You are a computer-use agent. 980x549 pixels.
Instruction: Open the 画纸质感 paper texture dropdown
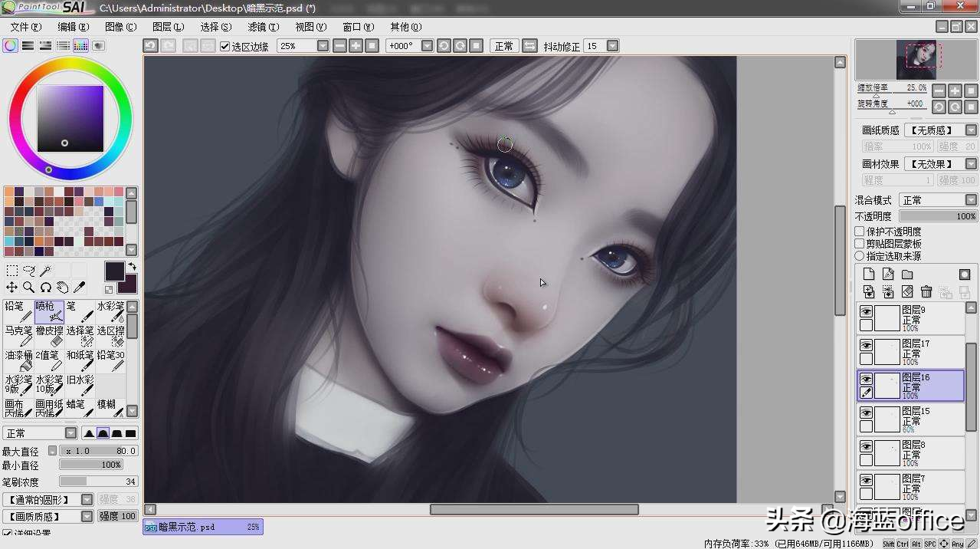tap(971, 130)
